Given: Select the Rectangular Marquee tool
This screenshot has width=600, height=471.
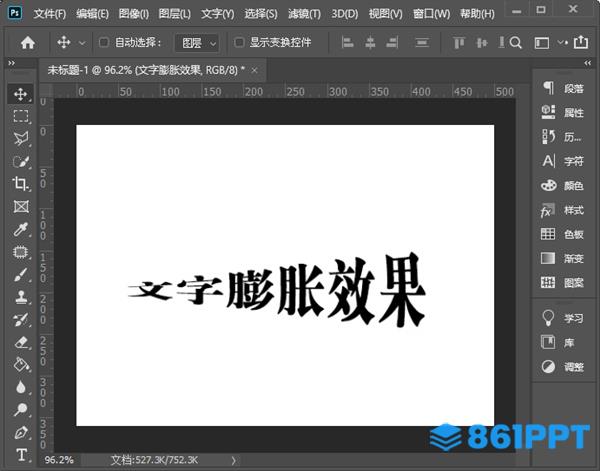Looking at the screenshot, I should pyautogui.click(x=21, y=116).
